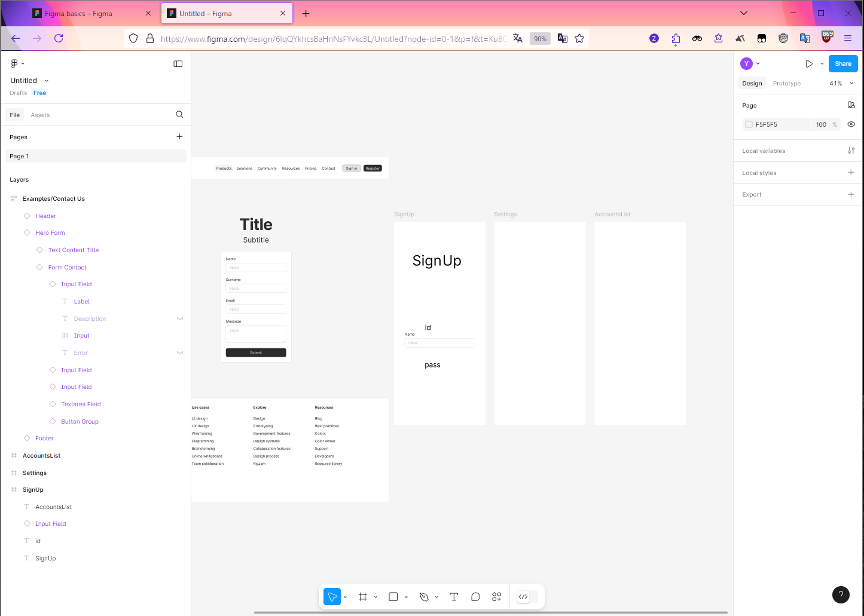Open the Actions tool in bottom toolbar
Viewport: 864px width, 616px height.
(x=496, y=596)
